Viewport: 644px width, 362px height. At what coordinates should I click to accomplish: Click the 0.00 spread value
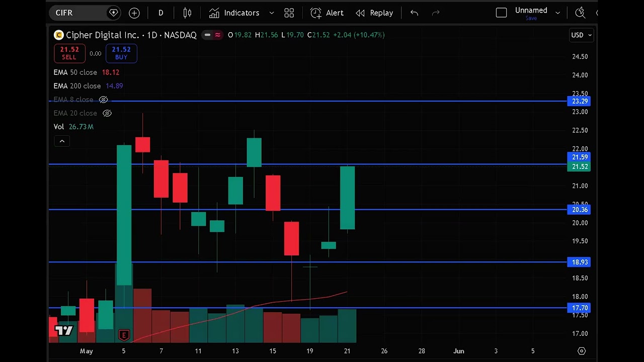click(x=95, y=53)
